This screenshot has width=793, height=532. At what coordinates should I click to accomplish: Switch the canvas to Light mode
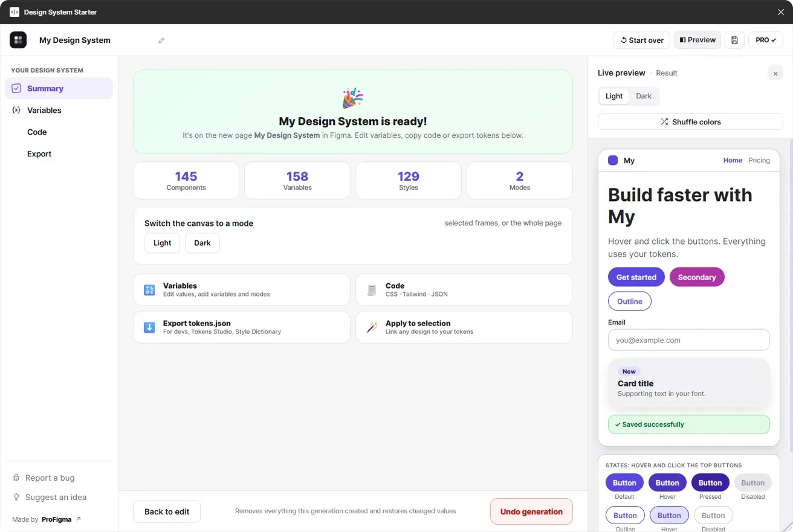click(x=163, y=243)
